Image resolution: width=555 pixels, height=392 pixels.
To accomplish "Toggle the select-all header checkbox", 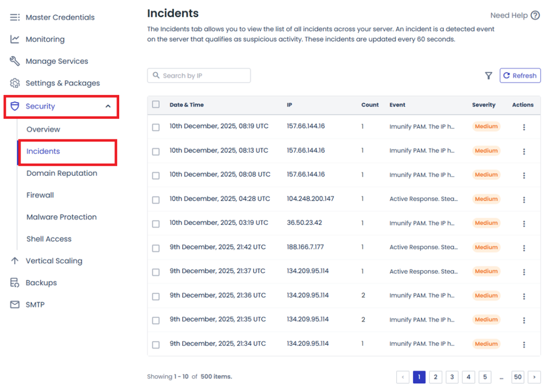I will coord(156,105).
